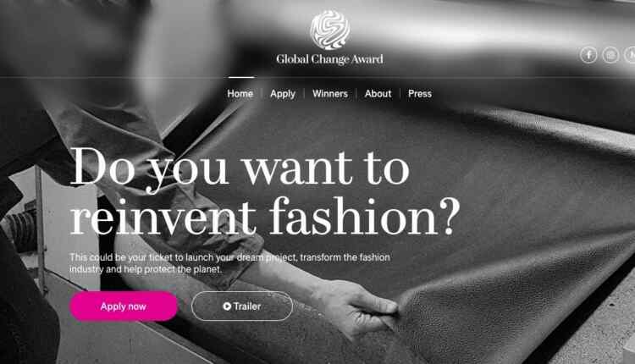635x364 pixels.
Task: Visit the Press navigation item
Action: click(x=420, y=93)
